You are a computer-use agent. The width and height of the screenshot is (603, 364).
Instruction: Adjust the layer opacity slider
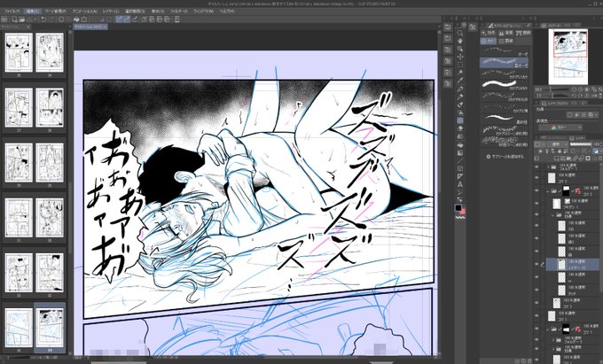(581, 144)
